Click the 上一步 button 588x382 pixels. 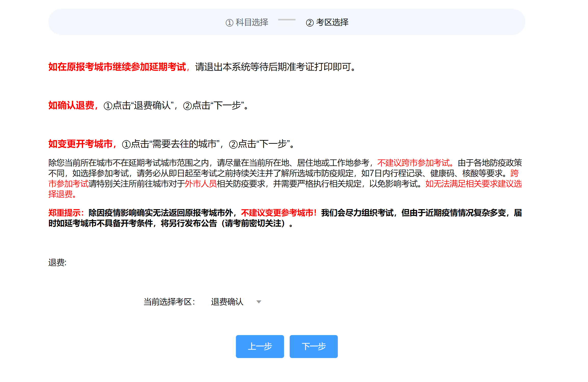(x=260, y=346)
